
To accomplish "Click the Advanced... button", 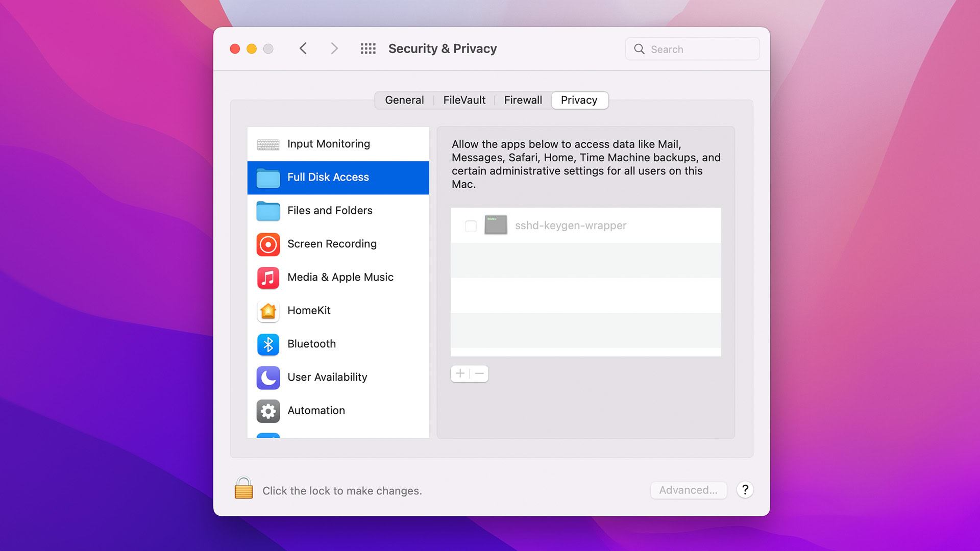I will [x=688, y=490].
